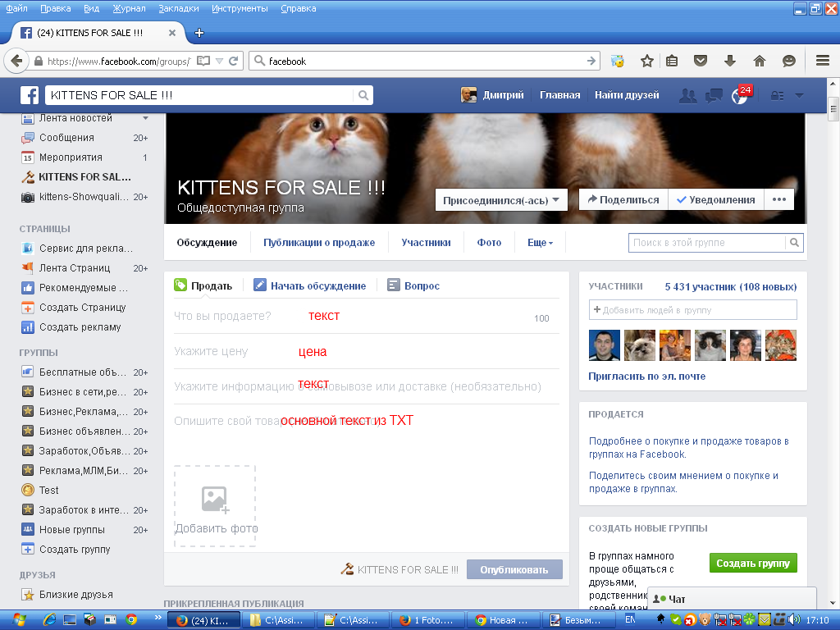Open the Journal menu

(129, 8)
